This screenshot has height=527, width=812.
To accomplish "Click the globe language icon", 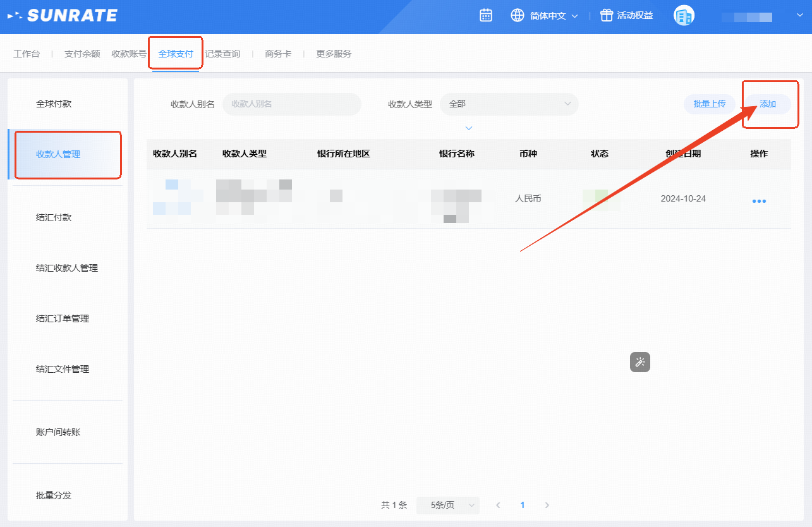I will (x=518, y=16).
